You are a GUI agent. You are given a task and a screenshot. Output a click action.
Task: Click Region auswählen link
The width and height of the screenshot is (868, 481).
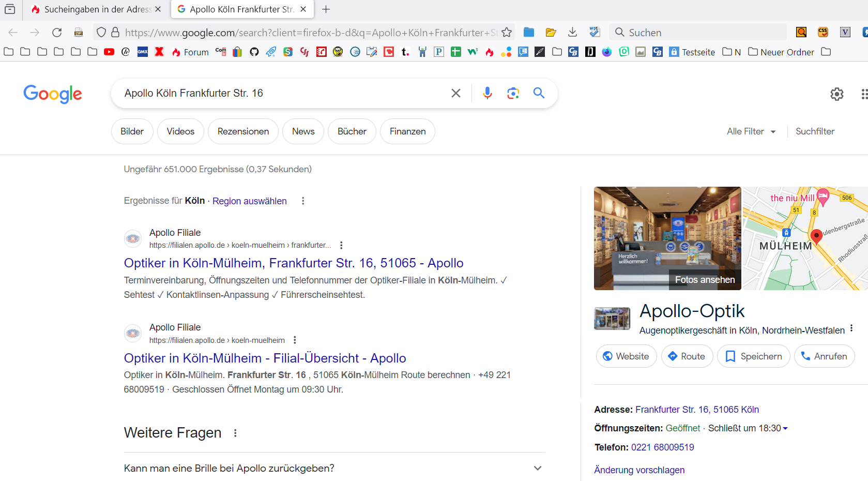250,201
